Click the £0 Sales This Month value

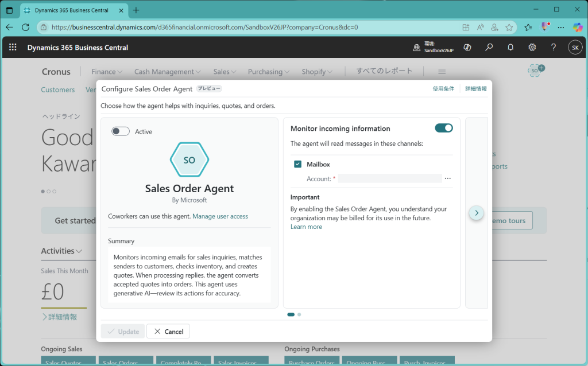(52, 291)
